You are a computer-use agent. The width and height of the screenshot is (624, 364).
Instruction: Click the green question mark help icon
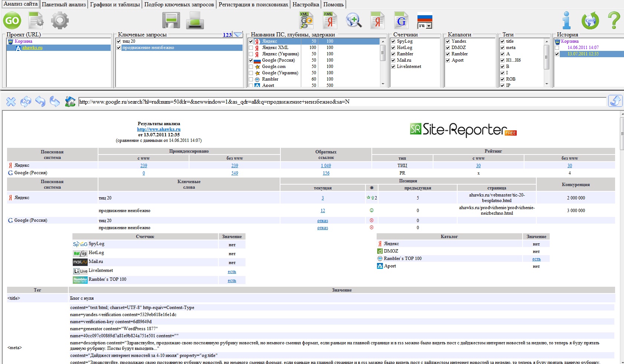tap(614, 20)
